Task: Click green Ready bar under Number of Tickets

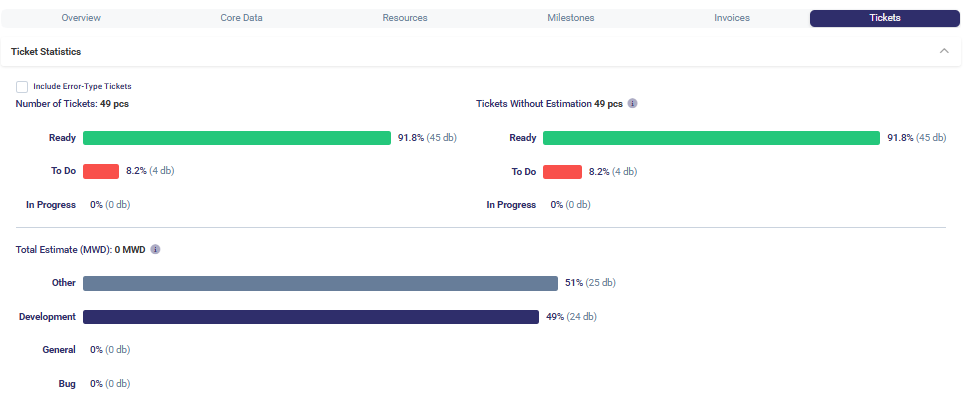Action: [237, 138]
